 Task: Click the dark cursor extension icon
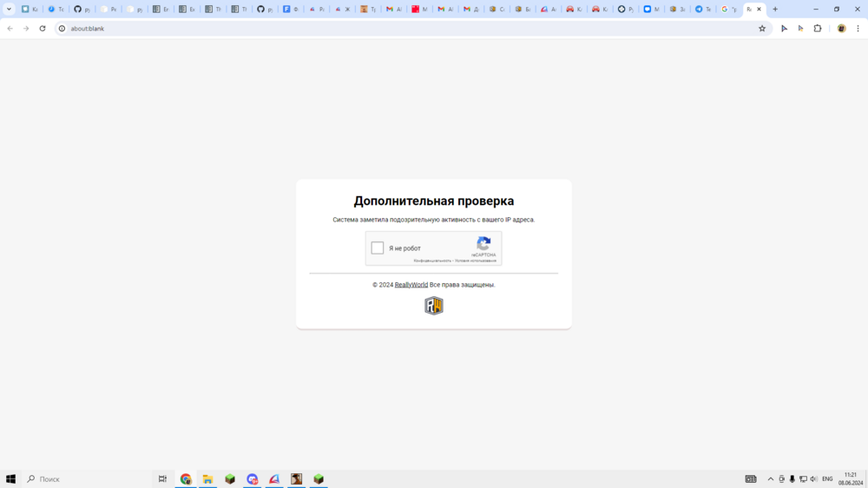pos(785,29)
